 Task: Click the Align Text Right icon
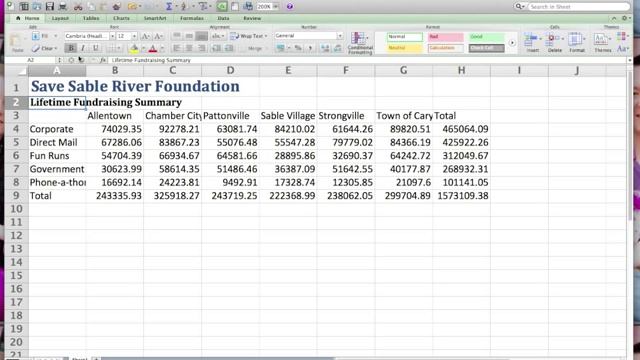tap(201, 48)
